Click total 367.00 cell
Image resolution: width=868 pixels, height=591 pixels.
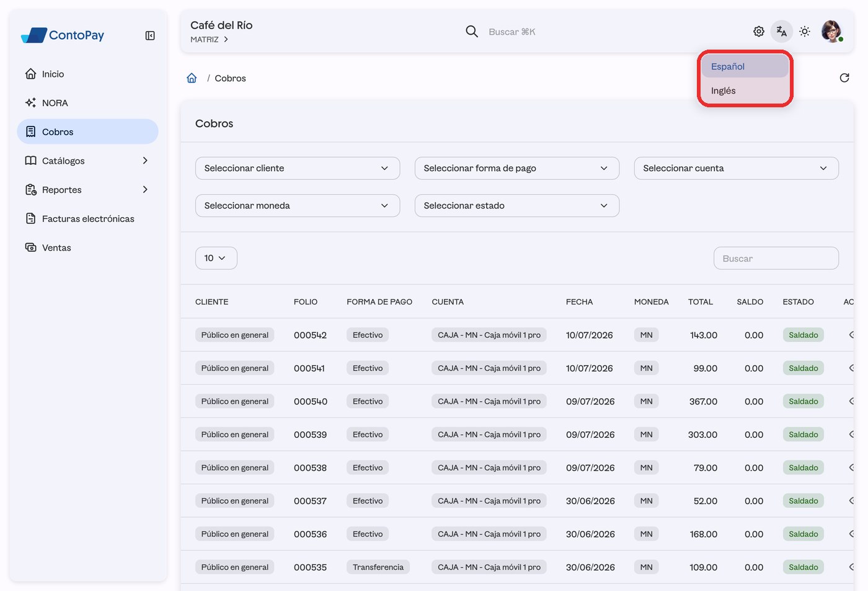click(703, 401)
